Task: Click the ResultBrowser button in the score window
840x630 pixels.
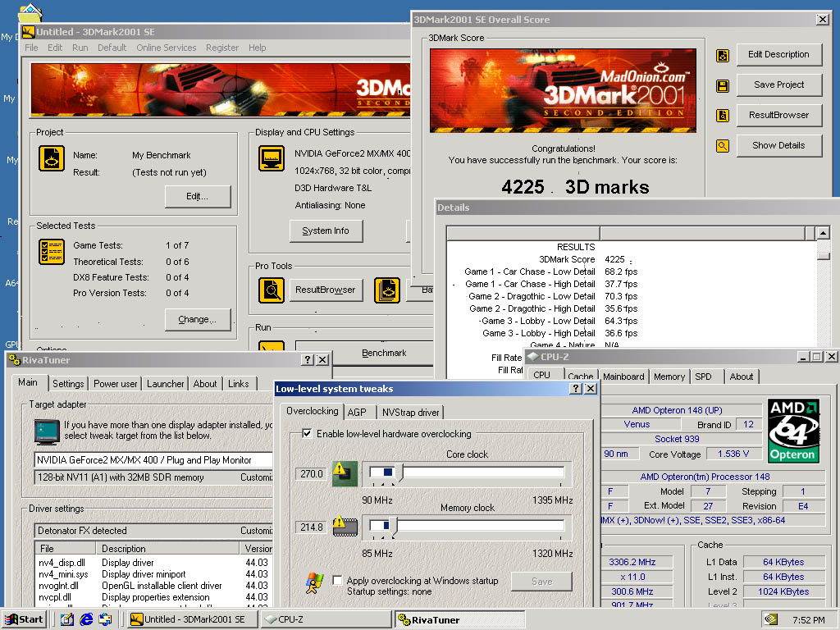Action: click(x=779, y=115)
